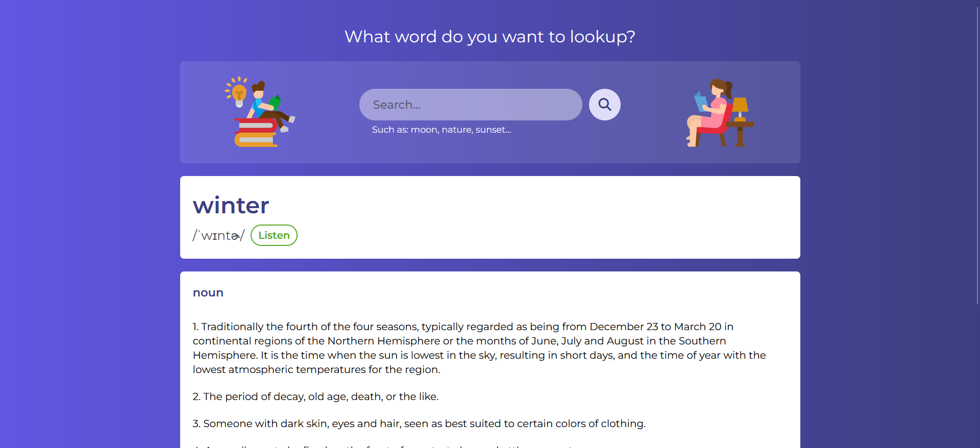980x448 pixels.
Task: Click the green book the boy holds
Action: coord(276,103)
